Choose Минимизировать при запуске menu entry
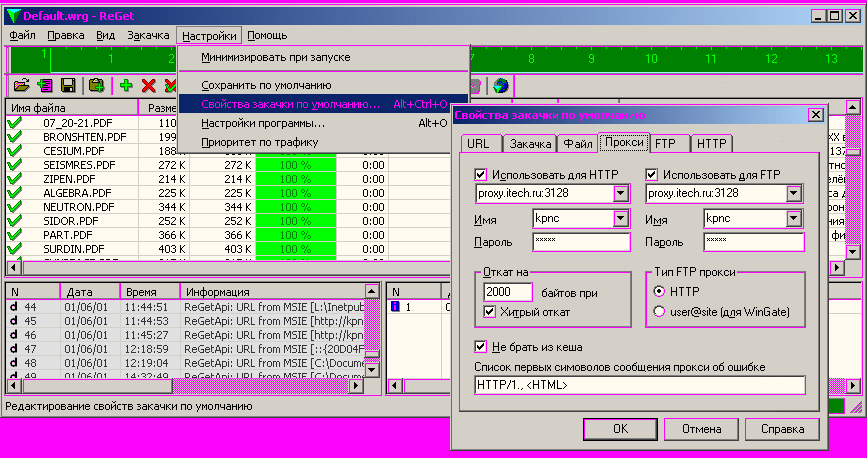The width and height of the screenshot is (867, 458). [323, 58]
